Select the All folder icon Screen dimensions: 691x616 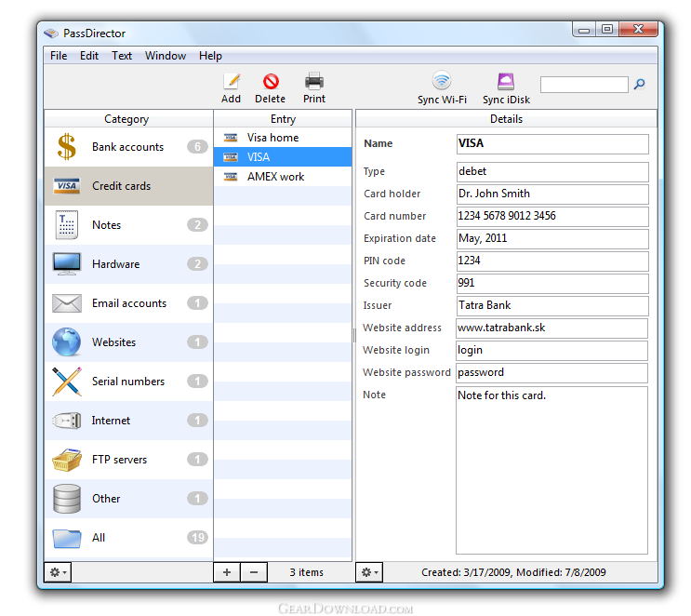point(67,538)
